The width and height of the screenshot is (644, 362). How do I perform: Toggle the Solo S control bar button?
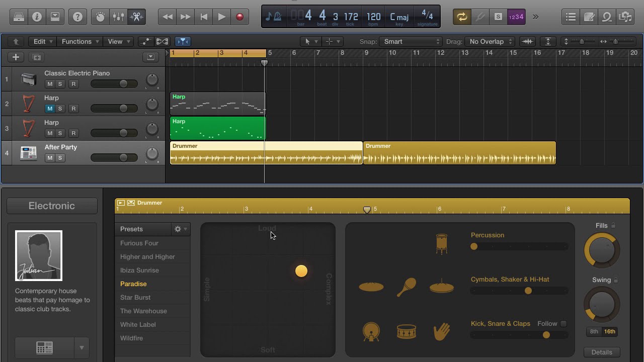tap(498, 17)
